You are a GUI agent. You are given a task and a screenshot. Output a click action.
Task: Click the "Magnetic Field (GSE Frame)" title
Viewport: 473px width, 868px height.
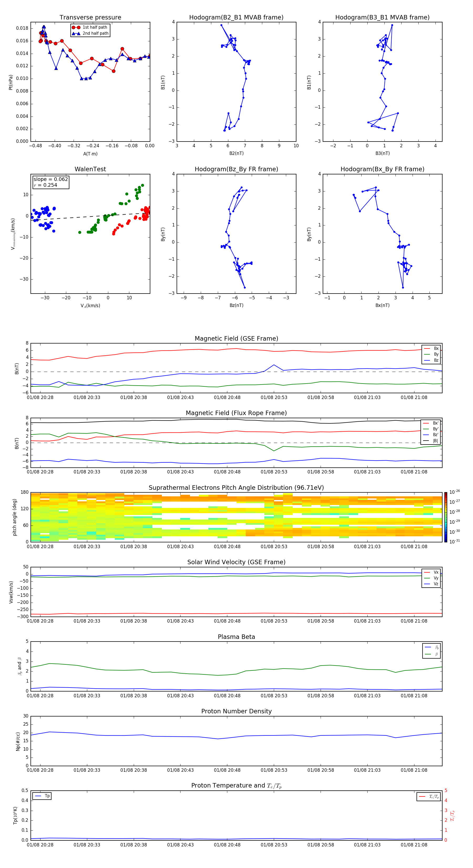click(236, 339)
